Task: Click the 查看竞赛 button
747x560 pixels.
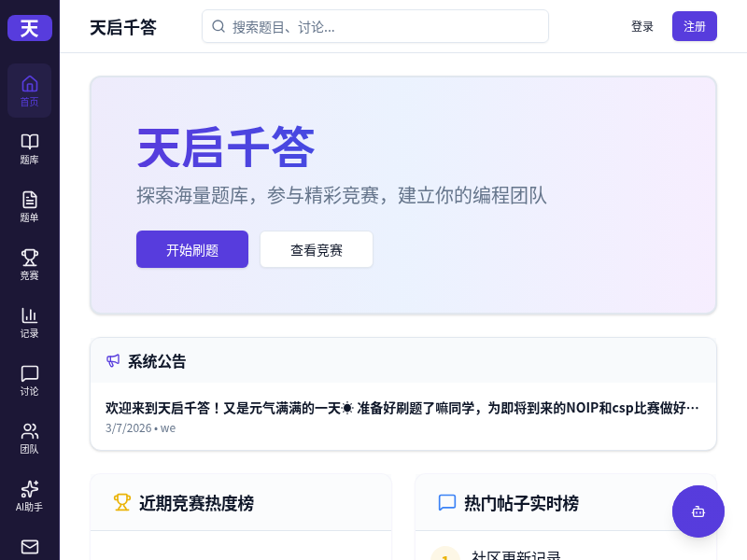Action: (317, 249)
